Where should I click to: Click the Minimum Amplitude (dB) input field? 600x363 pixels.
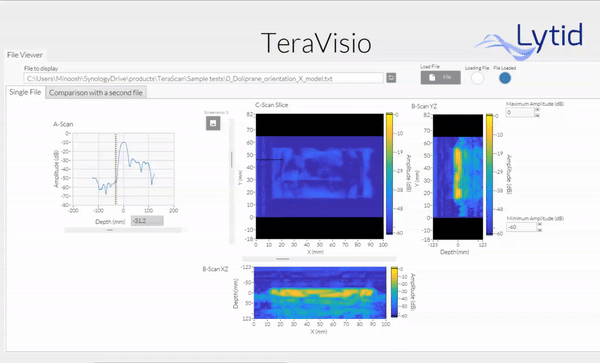click(522, 227)
